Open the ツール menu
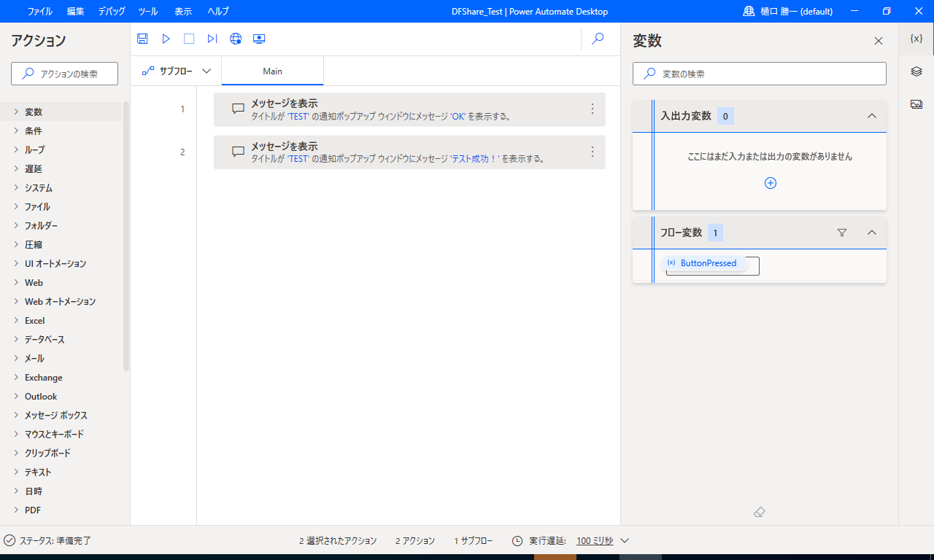Image resolution: width=934 pixels, height=560 pixels. [148, 11]
